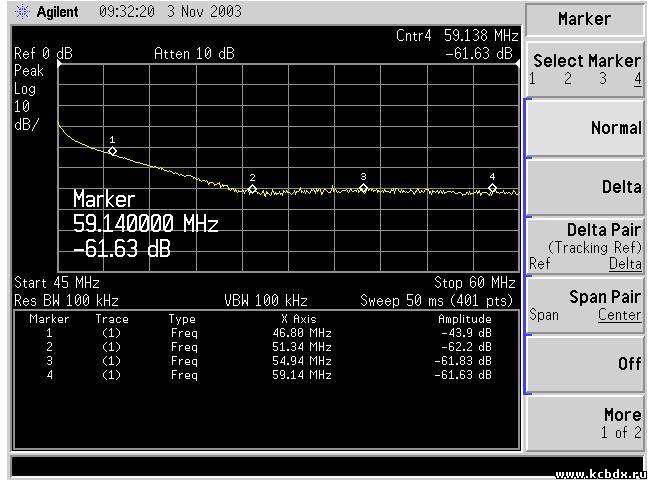Click marker 4 diamond on trace
This screenshot has width=652, height=484.
pos(492,188)
